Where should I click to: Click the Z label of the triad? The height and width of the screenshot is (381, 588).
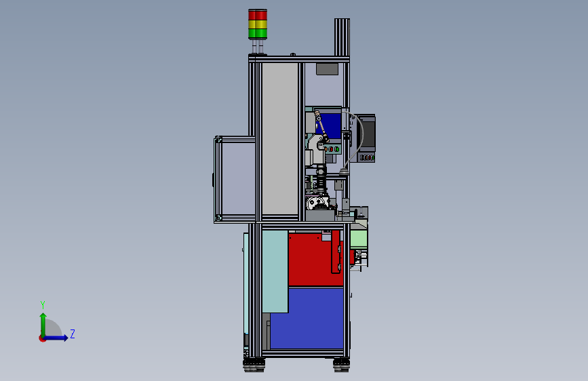pyautogui.click(x=73, y=334)
